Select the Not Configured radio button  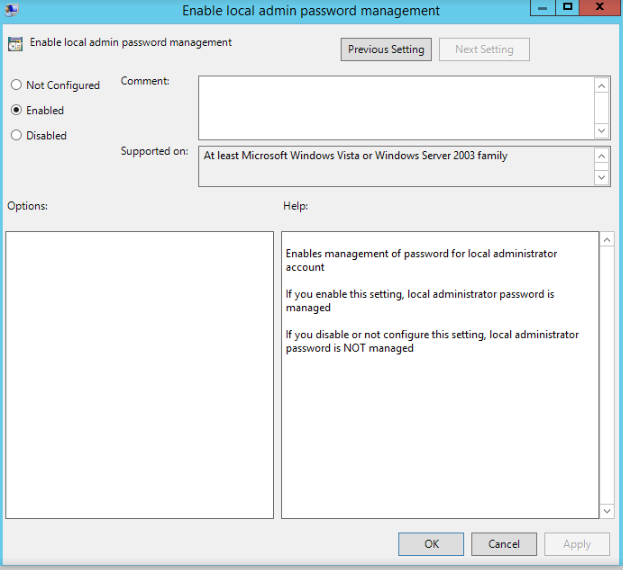click(x=16, y=86)
